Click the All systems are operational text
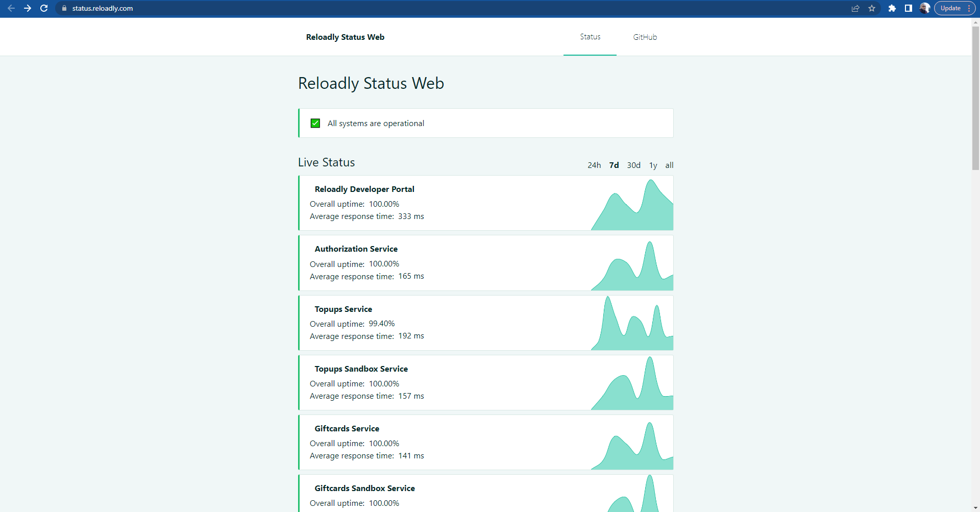The width and height of the screenshot is (980, 512). coord(376,124)
